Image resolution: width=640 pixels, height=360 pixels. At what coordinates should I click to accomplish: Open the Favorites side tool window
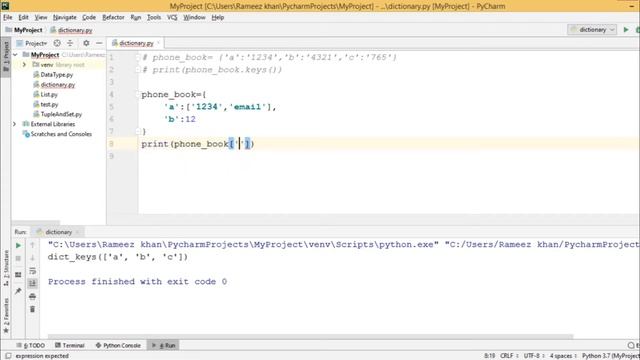[x=6, y=315]
